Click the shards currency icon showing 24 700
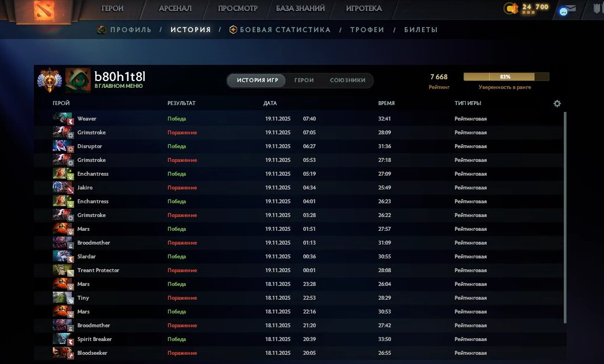This screenshot has height=364, width=604. point(513,9)
